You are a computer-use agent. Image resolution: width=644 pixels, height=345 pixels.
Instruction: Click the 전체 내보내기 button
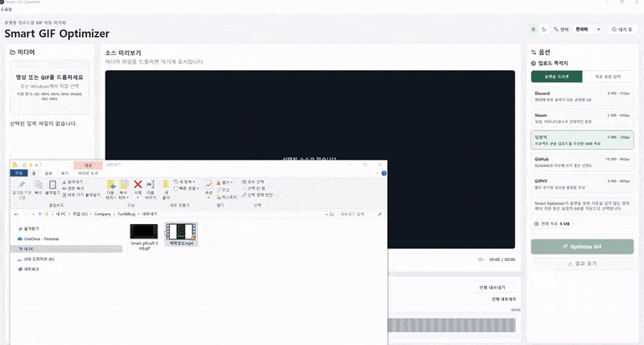[492, 288]
